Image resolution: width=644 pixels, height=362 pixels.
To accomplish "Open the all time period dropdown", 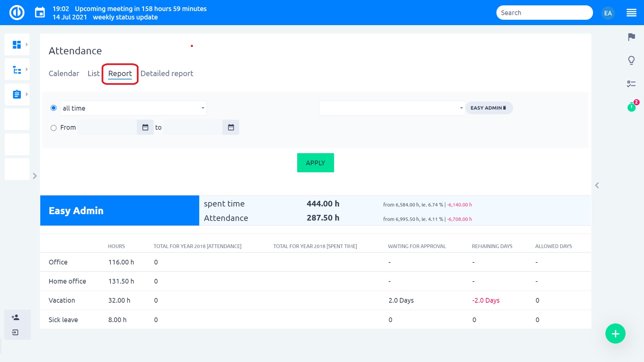I will coord(133,108).
